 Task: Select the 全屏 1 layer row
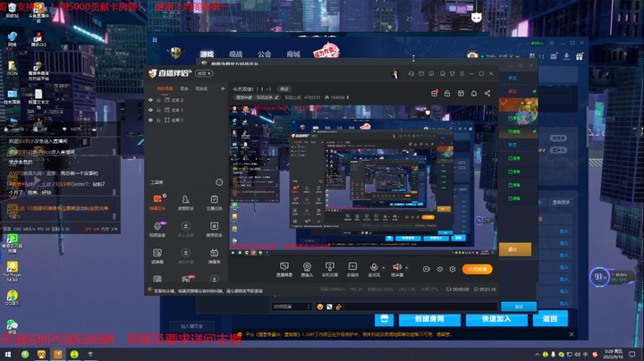pos(186,121)
